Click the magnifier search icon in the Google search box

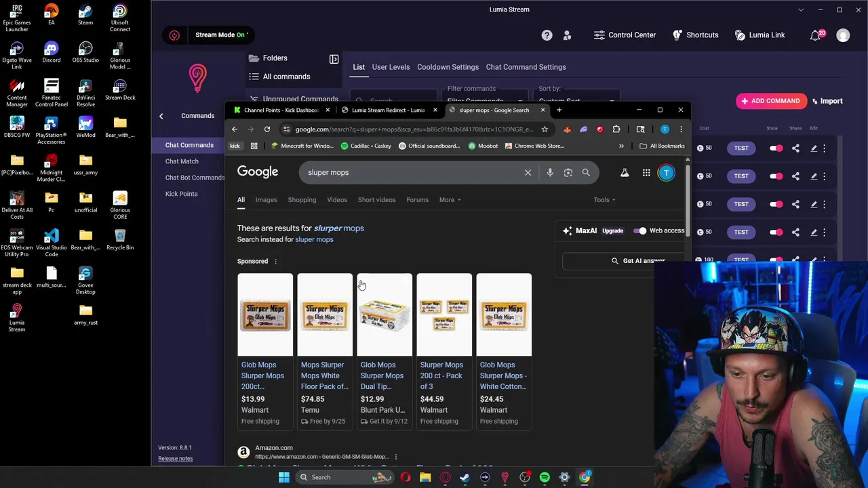click(x=586, y=173)
